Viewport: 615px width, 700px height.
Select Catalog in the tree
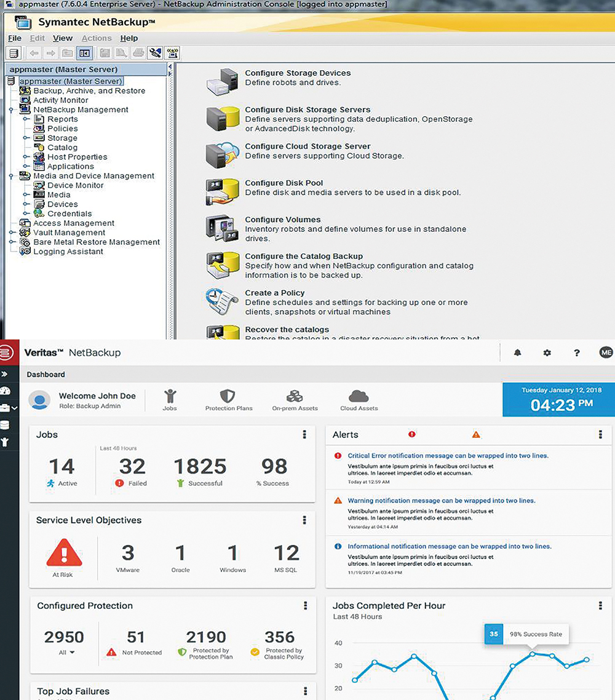click(63, 148)
